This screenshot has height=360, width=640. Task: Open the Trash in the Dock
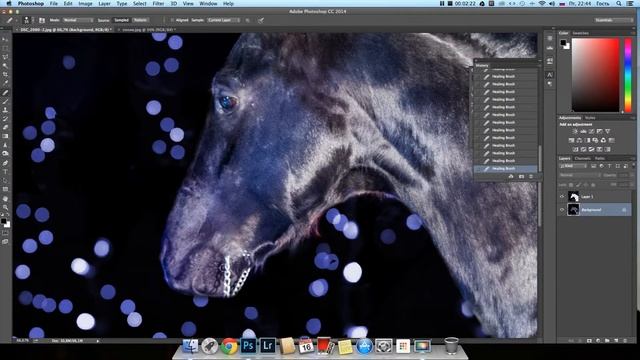451,345
